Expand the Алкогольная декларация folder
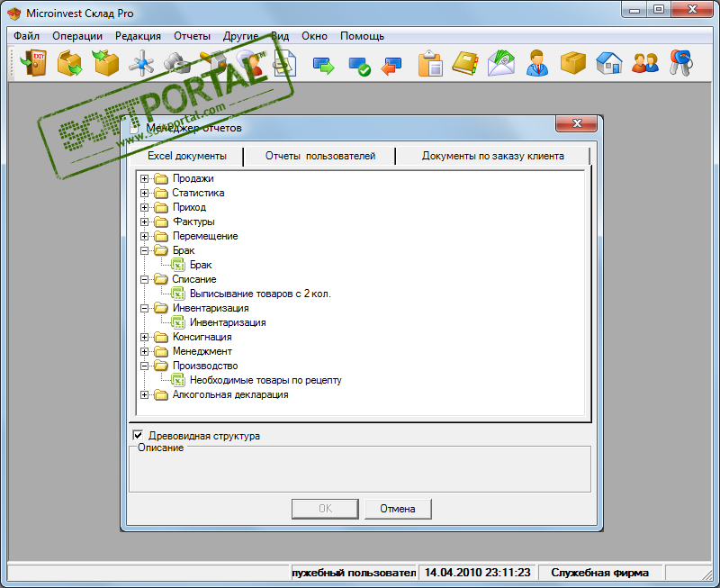Image resolution: width=720 pixels, height=588 pixels. click(x=144, y=394)
